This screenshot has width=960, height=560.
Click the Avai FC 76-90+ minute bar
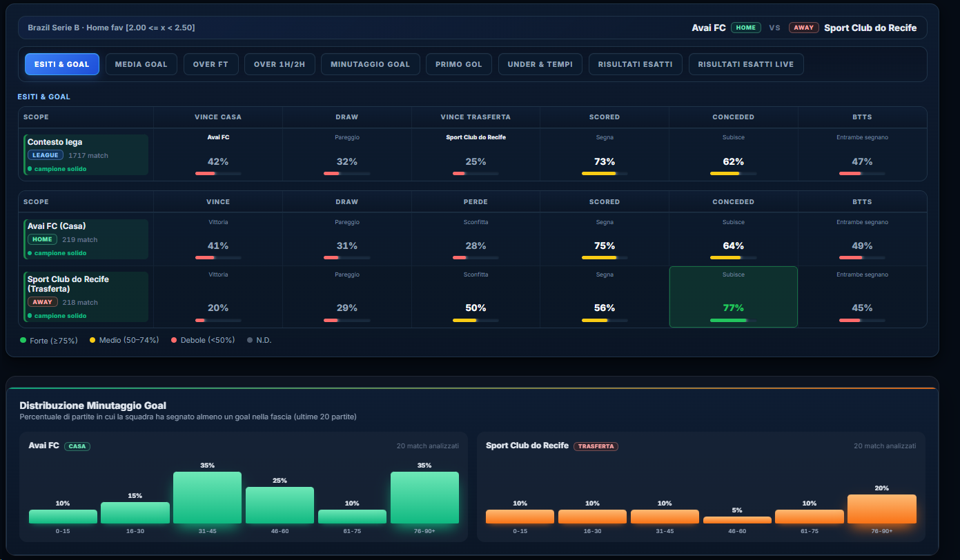pyautogui.click(x=424, y=498)
